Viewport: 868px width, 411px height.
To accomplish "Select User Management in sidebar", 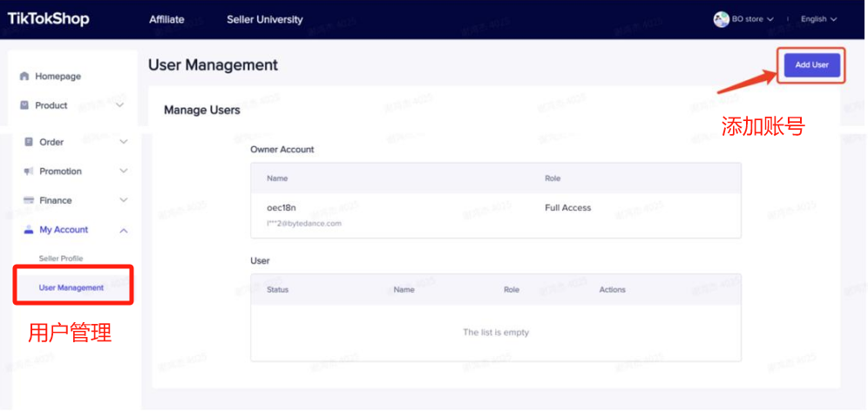I will tap(71, 287).
